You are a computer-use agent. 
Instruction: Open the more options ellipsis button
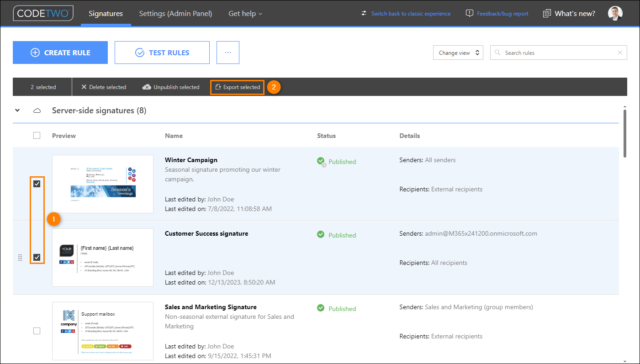click(x=227, y=52)
